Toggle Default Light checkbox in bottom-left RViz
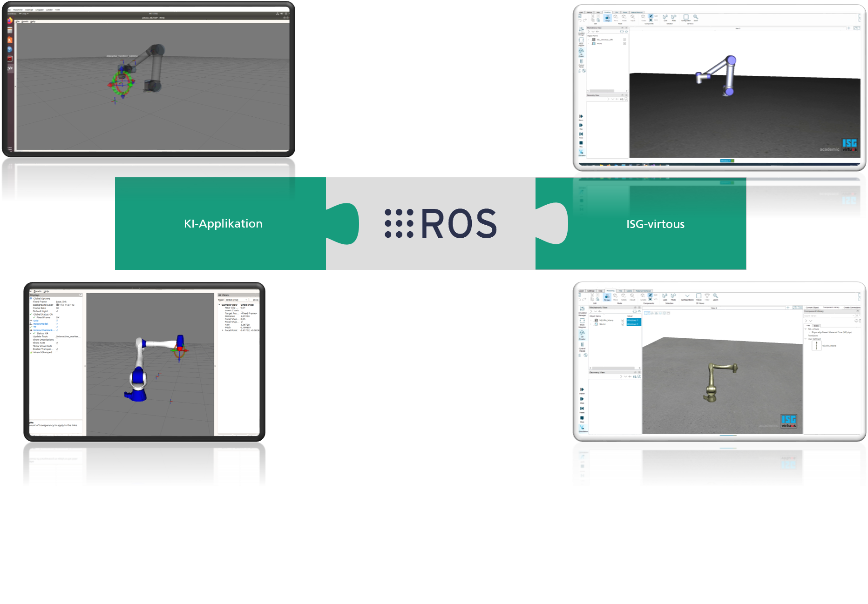This screenshot has width=868, height=604. tap(57, 311)
